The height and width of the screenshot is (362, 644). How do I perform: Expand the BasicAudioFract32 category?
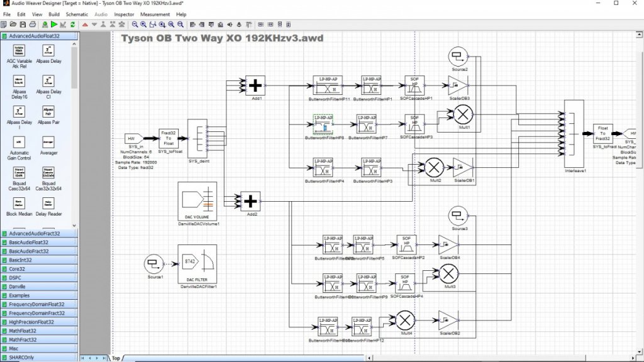(x=39, y=251)
